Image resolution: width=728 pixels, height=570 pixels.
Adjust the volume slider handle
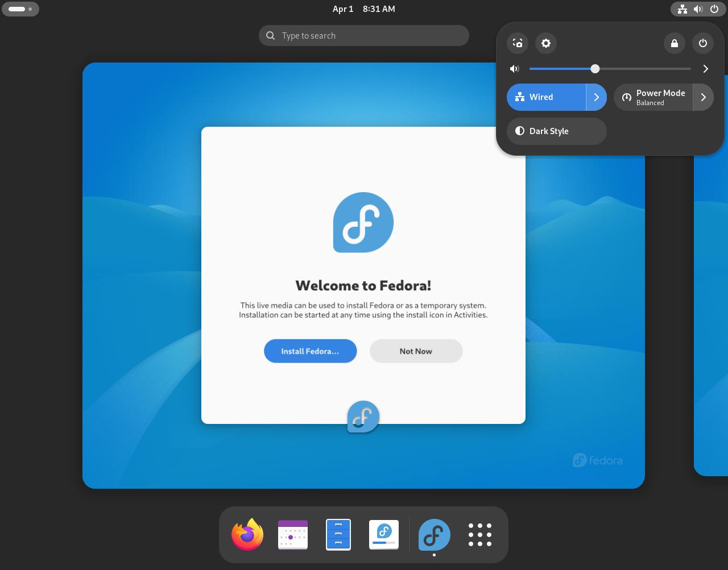(x=595, y=69)
